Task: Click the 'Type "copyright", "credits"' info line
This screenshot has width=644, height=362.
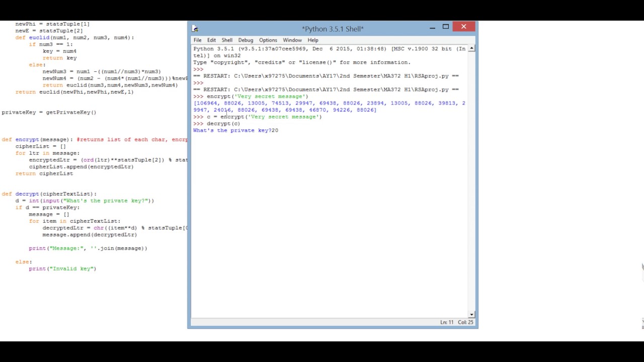Action: (x=302, y=62)
